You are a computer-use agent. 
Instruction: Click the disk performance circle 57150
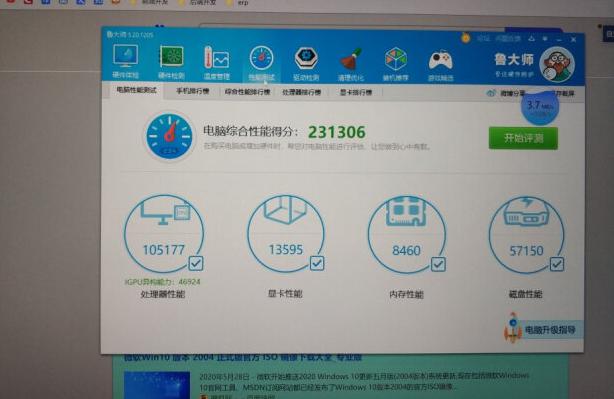526,235
